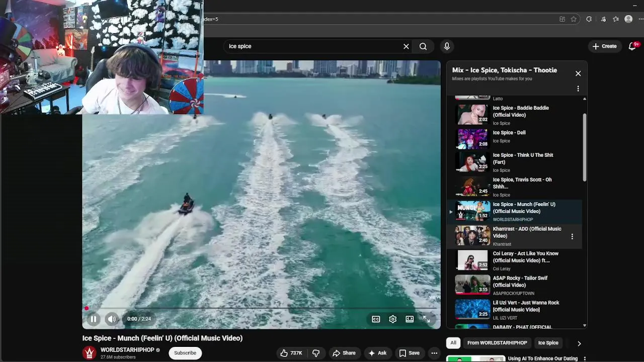Select the 'All' filter chip
The width and height of the screenshot is (644, 362).
[453, 343]
